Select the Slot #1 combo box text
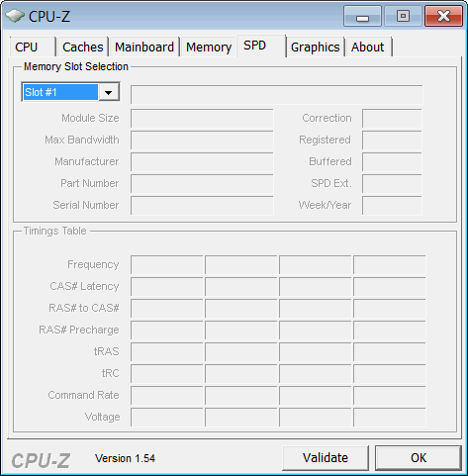 [x=60, y=92]
